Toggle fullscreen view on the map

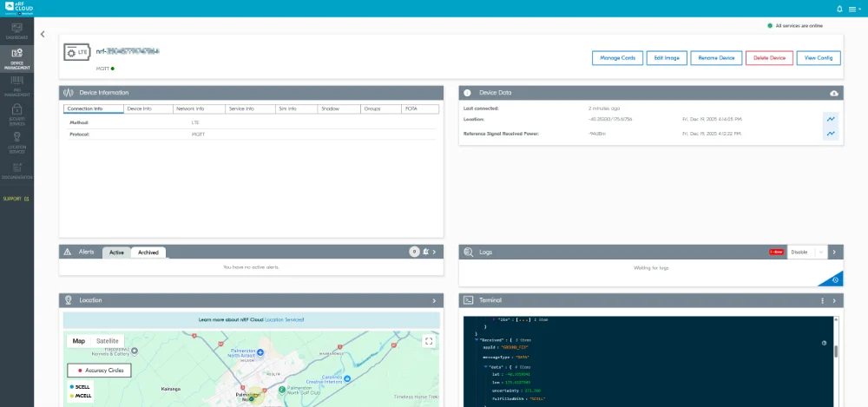pos(428,341)
